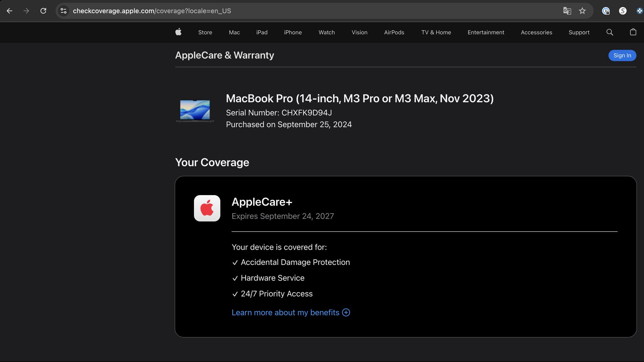644x362 pixels.
Task: Open the Accessories menu
Action: 536,33
